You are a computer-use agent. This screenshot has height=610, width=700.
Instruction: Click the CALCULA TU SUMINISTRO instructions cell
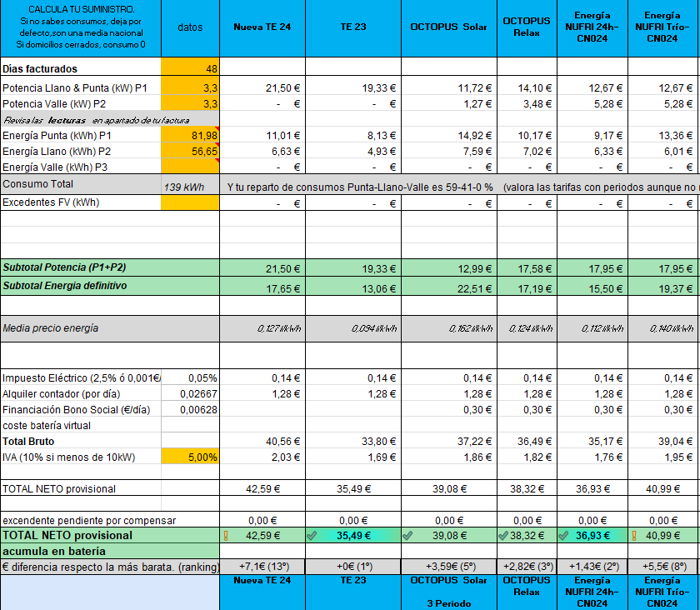(x=81, y=28)
